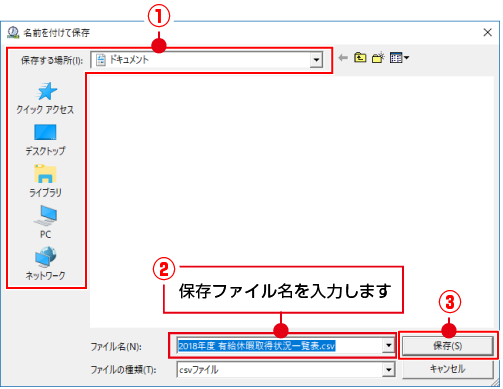Open the Network location icon
Screen dimensions: 503x389
coord(45,257)
